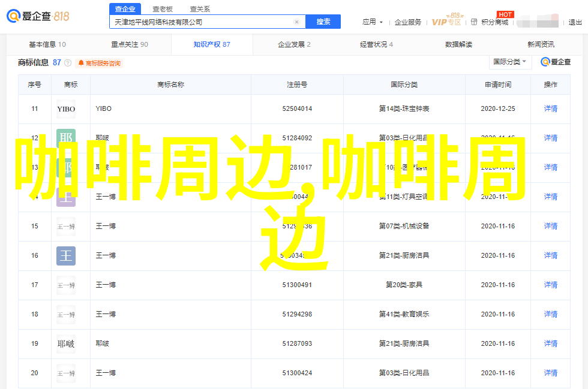Click the 第07类-机械设备 cell
The width and height of the screenshot is (588, 389).
point(404,226)
